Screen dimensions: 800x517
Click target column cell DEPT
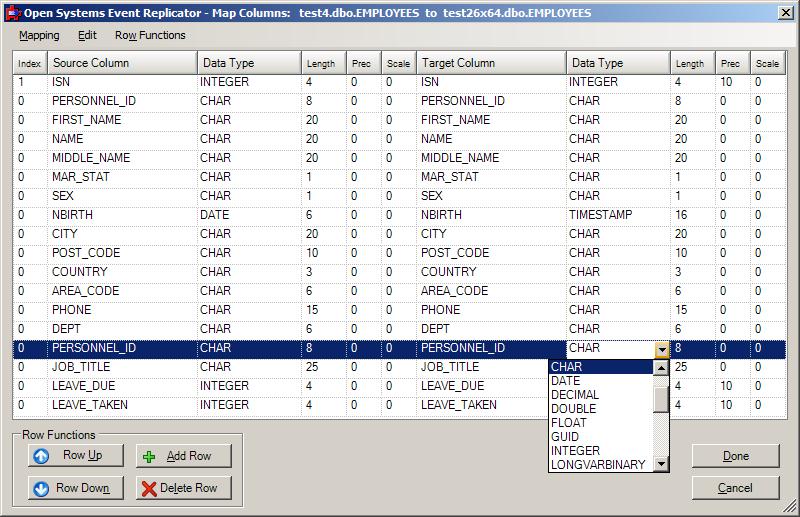pos(491,329)
